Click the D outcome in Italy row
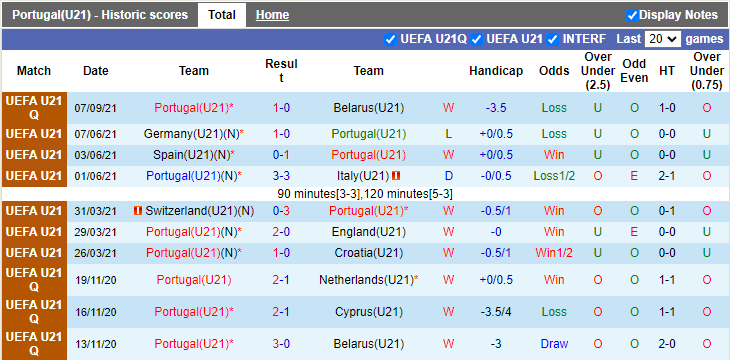The height and width of the screenshot is (360, 730). 448,176
